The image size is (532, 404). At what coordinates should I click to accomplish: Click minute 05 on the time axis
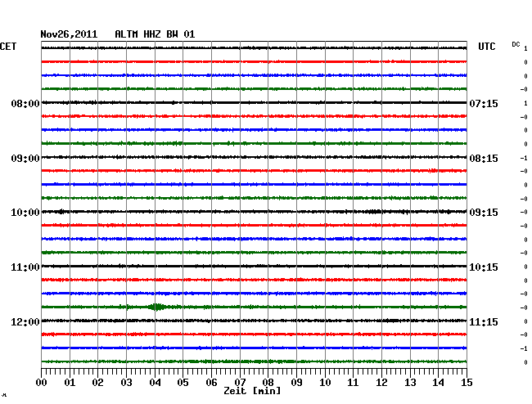click(x=183, y=383)
